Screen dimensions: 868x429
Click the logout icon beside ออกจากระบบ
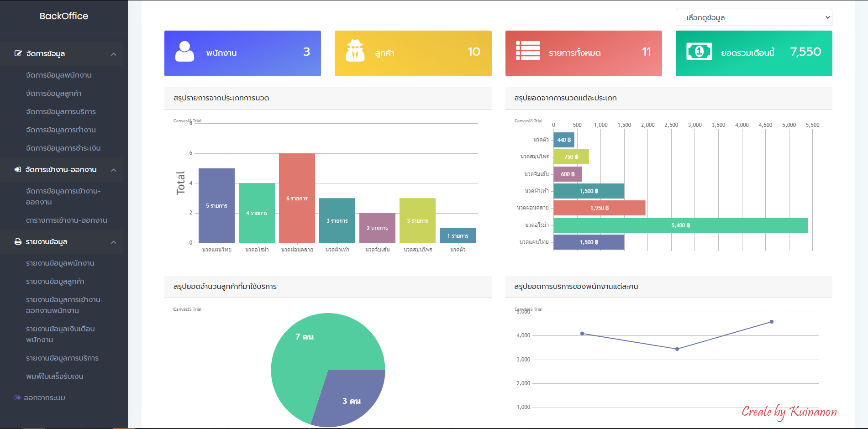(18, 398)
